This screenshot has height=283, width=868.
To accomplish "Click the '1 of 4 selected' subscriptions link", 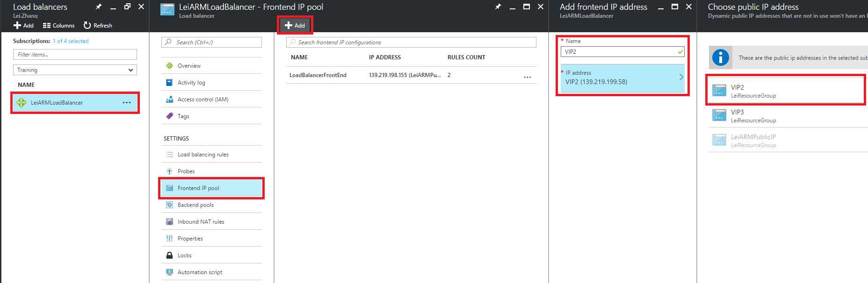I will click(x=71, y=41).
